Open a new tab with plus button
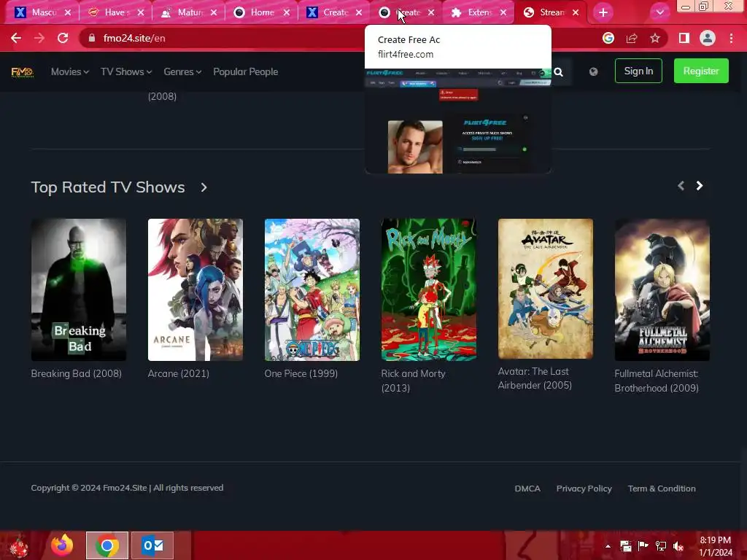Viewport: 747px width, 560px height. tap(603, 12)
